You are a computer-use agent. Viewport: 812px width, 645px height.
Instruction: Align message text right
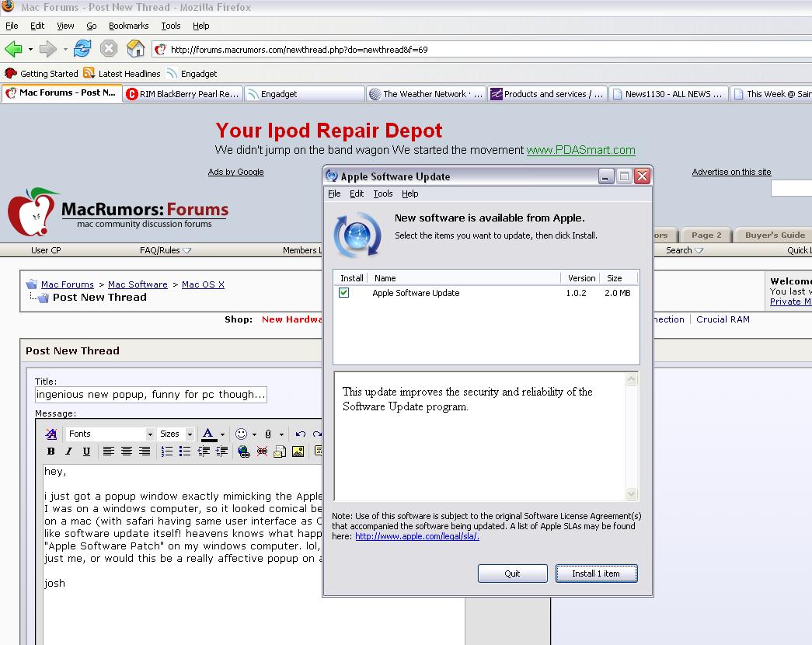coord(145,451)
